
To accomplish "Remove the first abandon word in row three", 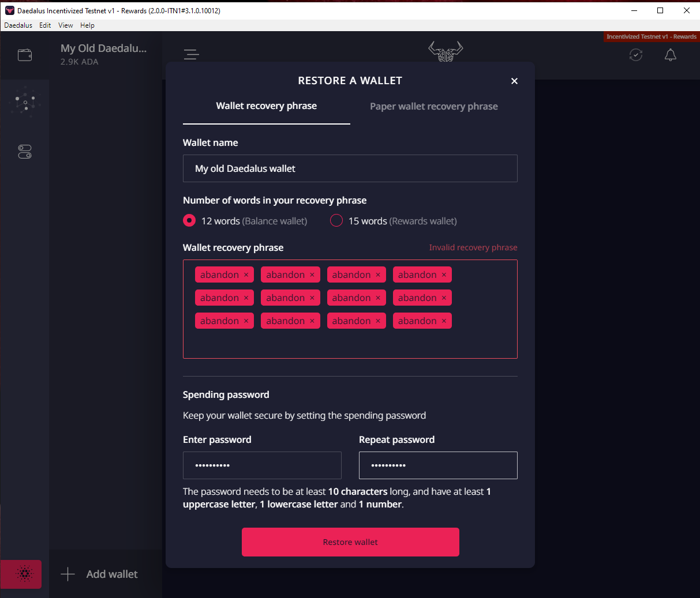I will (246, 321).
